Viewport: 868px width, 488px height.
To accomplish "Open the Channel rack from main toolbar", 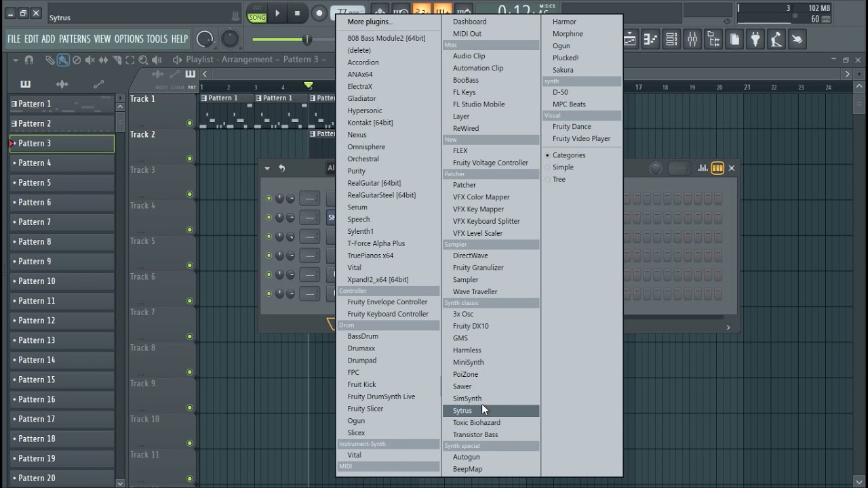I will click(671, 39).
